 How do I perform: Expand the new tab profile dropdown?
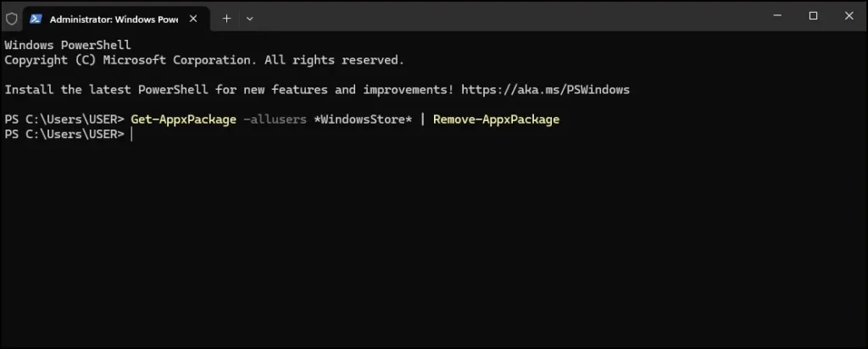click(x=250, y=19)
